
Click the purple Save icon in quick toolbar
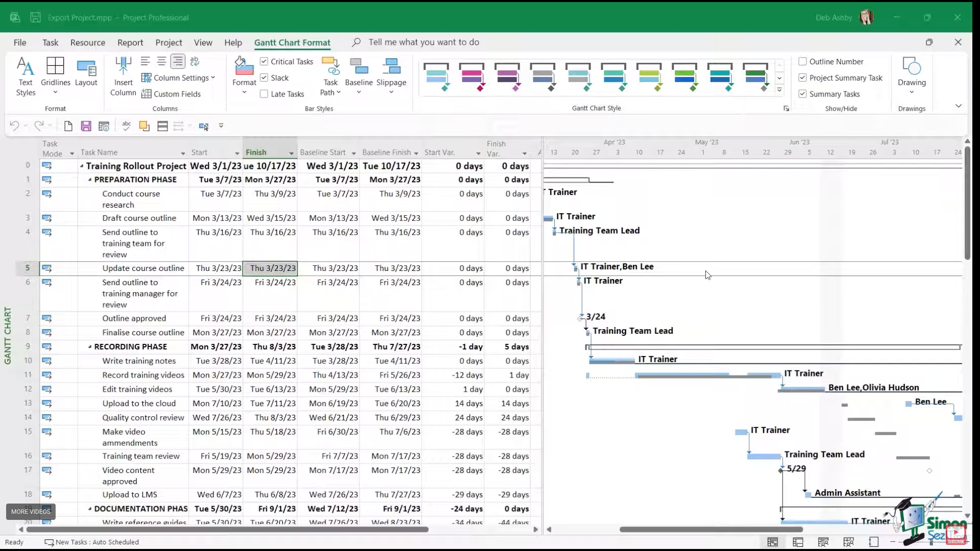coord(86,126)
